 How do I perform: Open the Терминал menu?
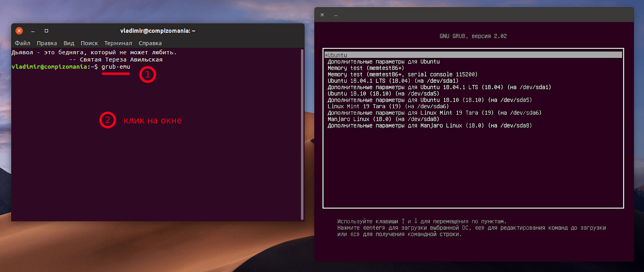click(118, 43)
